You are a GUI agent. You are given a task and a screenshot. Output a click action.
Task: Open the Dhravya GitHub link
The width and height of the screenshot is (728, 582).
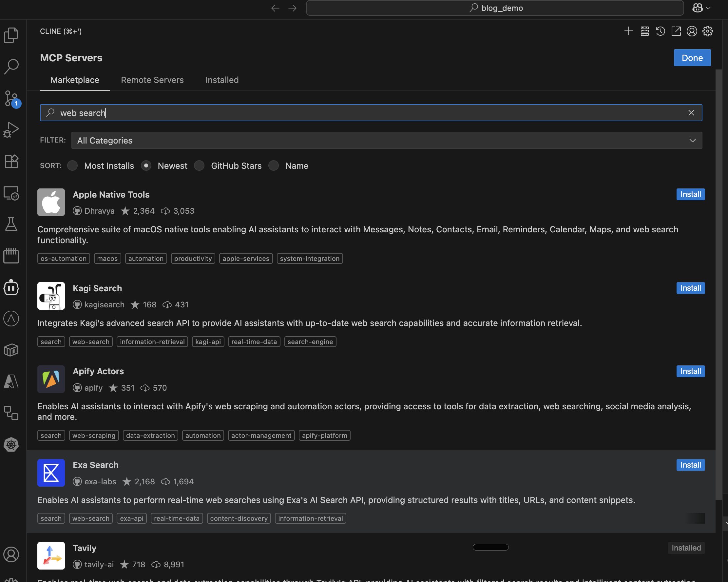[93, 211]
